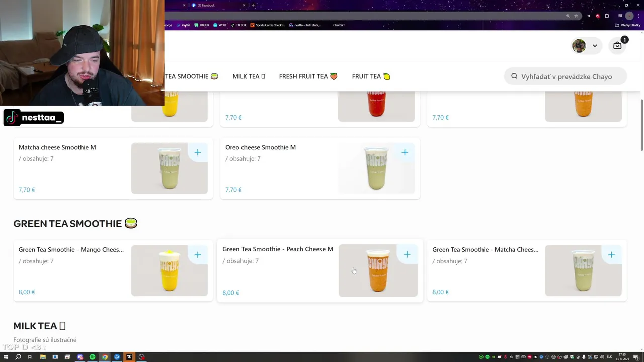
Task: Add Green Tea Smoothie Mango Cheese via plus
Action: pos(198,255)
